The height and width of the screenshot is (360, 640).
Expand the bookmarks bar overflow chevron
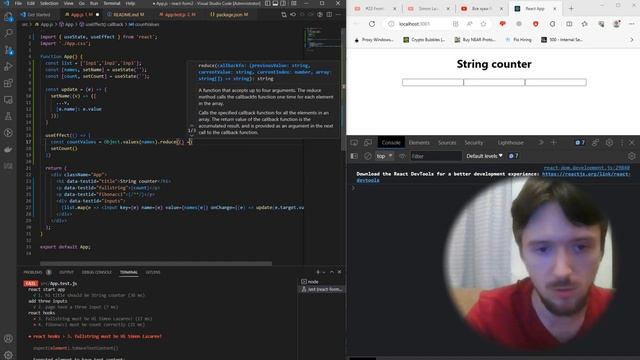[x=632, y=40]
